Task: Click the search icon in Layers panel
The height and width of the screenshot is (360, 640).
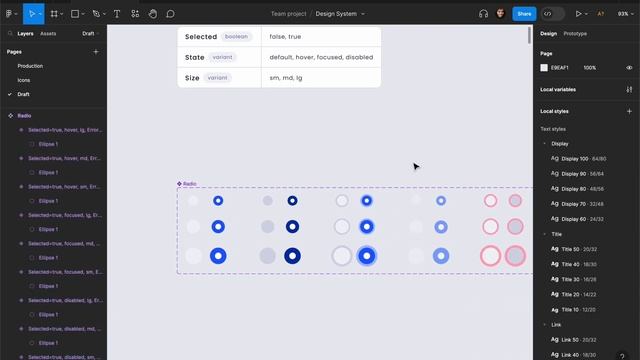Action: point(10,33)
